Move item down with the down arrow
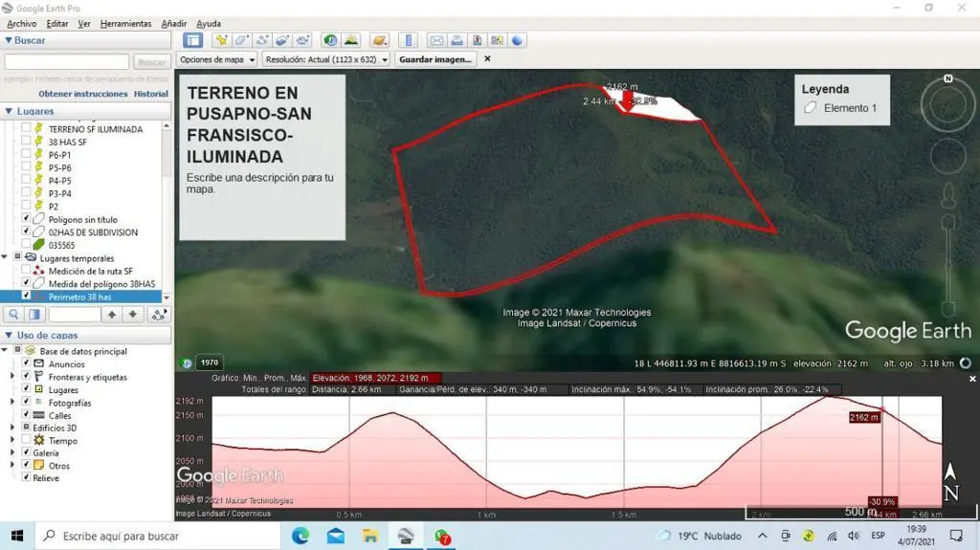Image resolution: width=980 pixels, height=550 pixels. point(132,315)
